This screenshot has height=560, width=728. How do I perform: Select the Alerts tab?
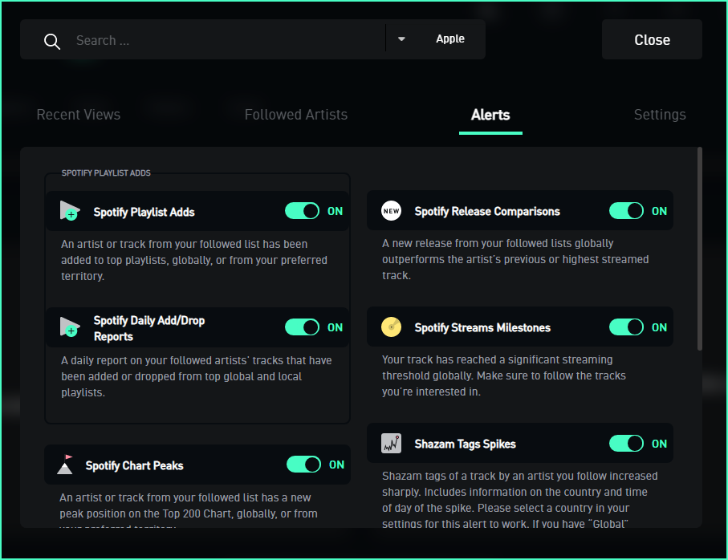(490, 115)
